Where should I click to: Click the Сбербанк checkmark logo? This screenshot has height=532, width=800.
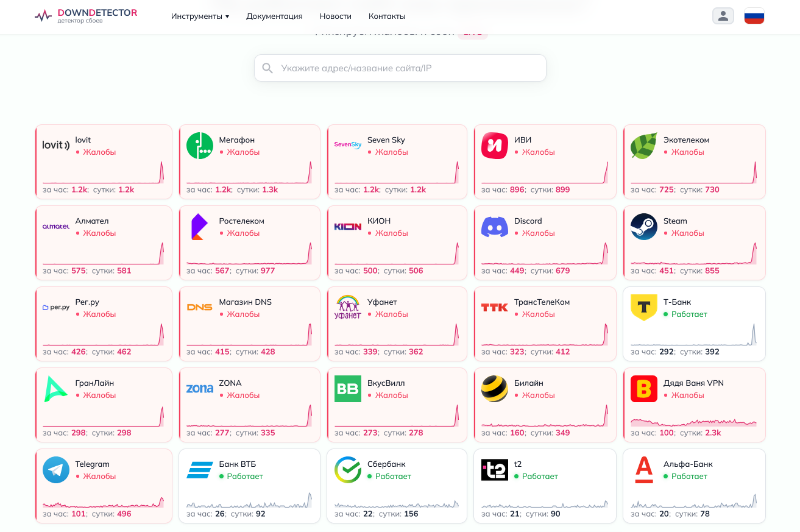pos(348,470)
